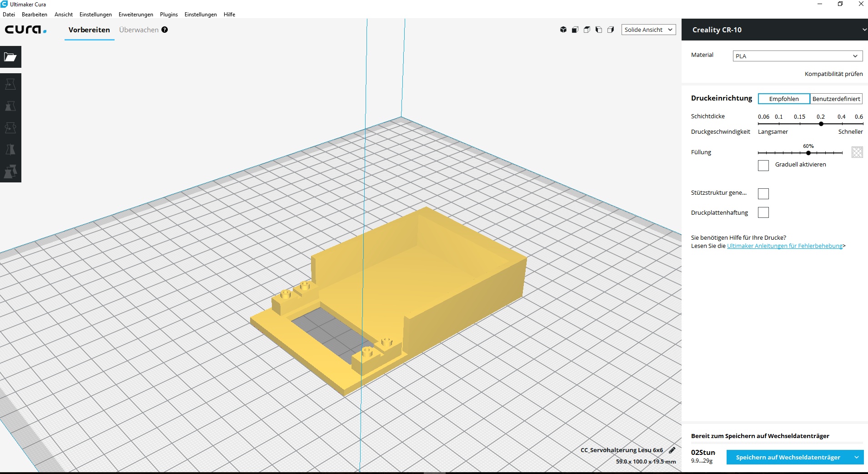Viewport: 868px width, 474px height.
Task: Click the Schichtdicke slider handle at 0.2
Action: (x=821, y=124)
